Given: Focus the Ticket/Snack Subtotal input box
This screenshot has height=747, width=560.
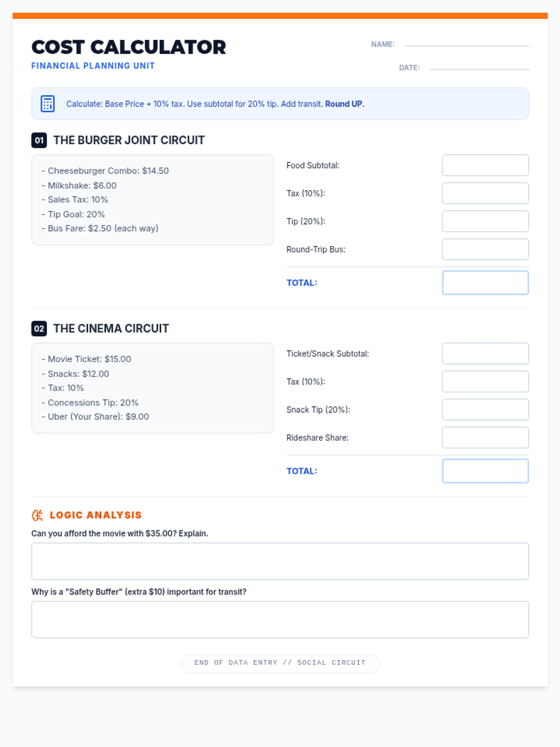Looking at the screenshot, I should pos(485,353).
